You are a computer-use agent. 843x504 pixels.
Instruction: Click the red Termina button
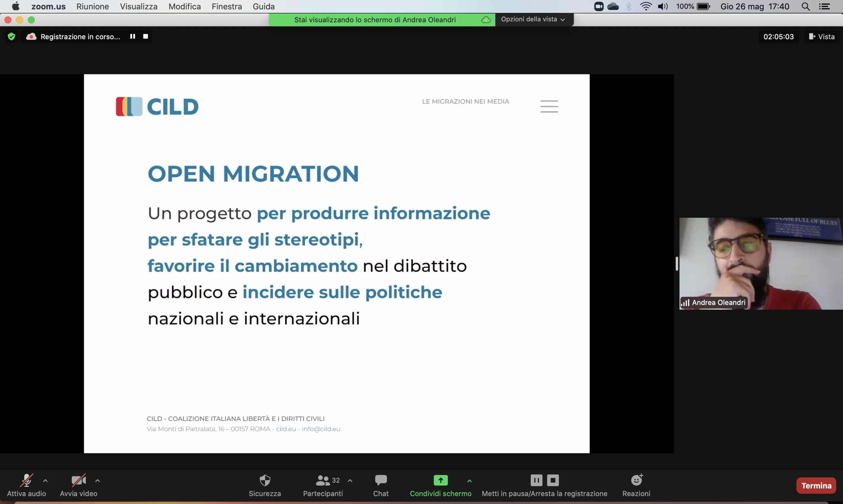coord(816,485)
